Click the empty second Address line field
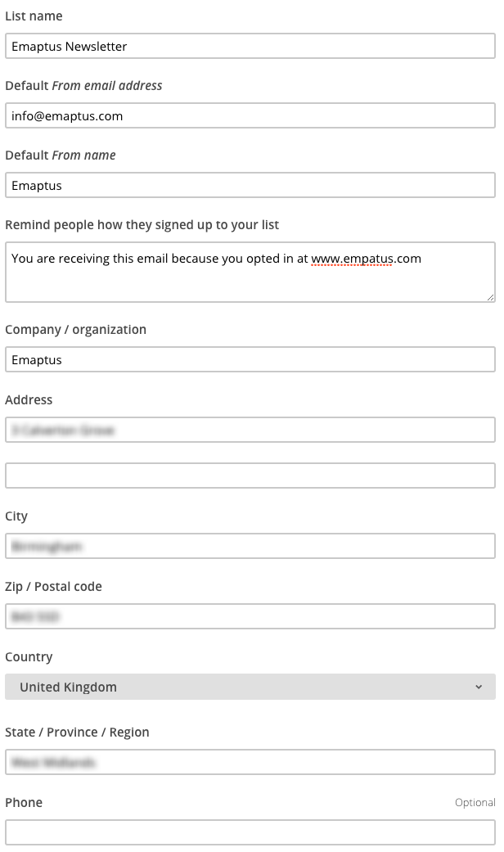 pos(250,476)
